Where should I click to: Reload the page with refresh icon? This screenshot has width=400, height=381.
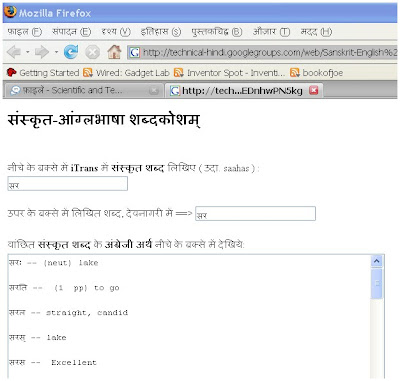71,52
